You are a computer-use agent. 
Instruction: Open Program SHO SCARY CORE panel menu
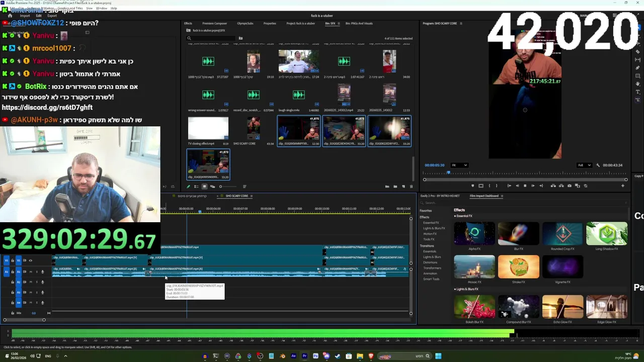[x=461, y=23]
